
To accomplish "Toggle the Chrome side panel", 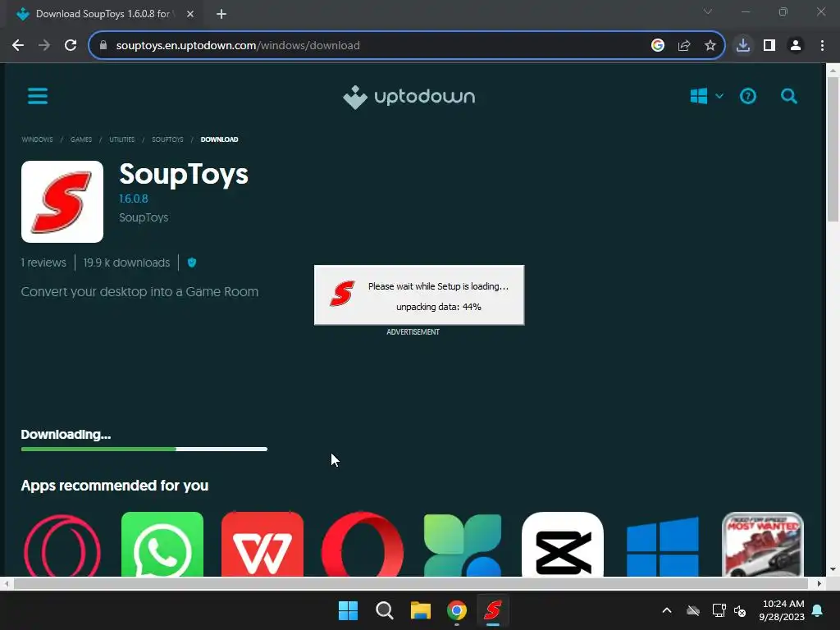I will [769, 46].
